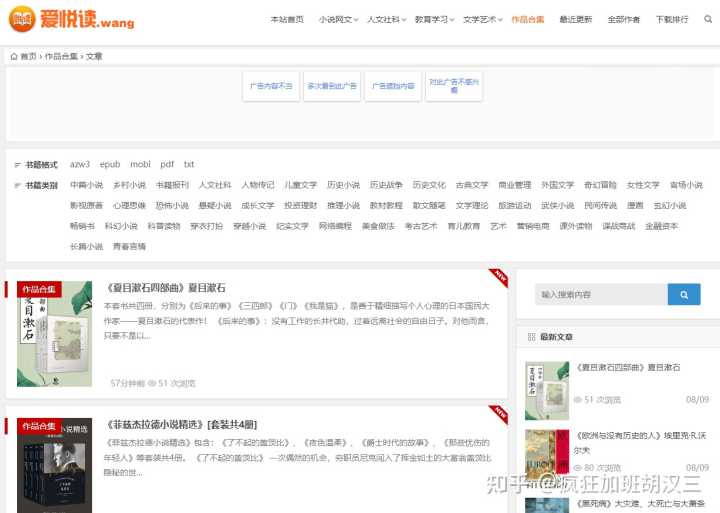Select the 人物传记 book category

(258, 185)
